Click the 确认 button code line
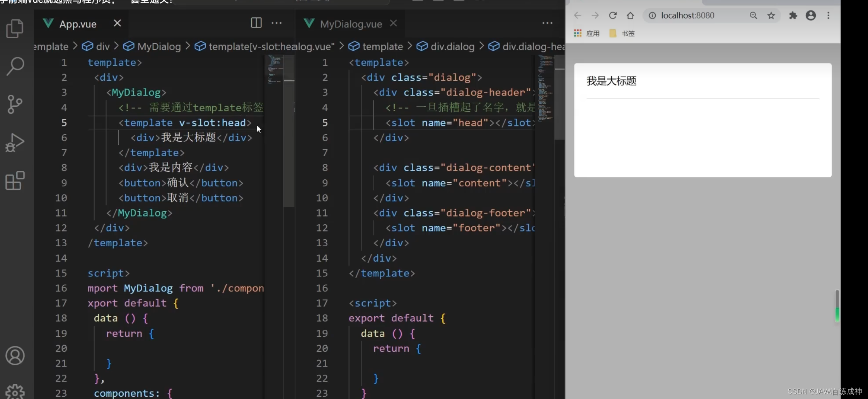This screenshot has width=868, height=399. point(181,183)
